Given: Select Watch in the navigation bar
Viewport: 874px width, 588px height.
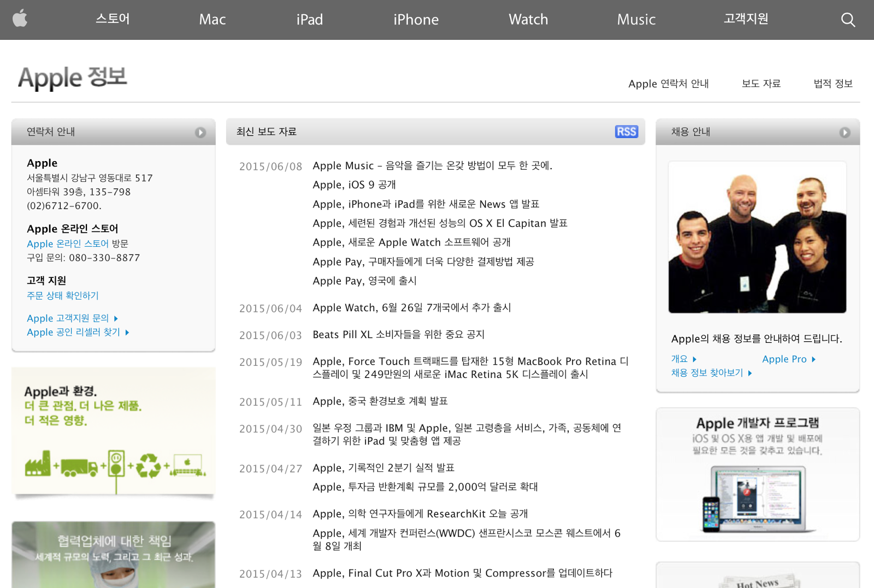Looking at the screenshot, I should 528,20.
